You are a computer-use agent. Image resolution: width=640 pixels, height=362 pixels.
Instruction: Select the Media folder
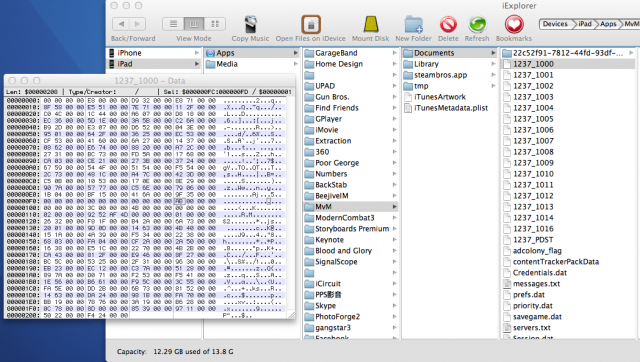[x=252, y=64]
